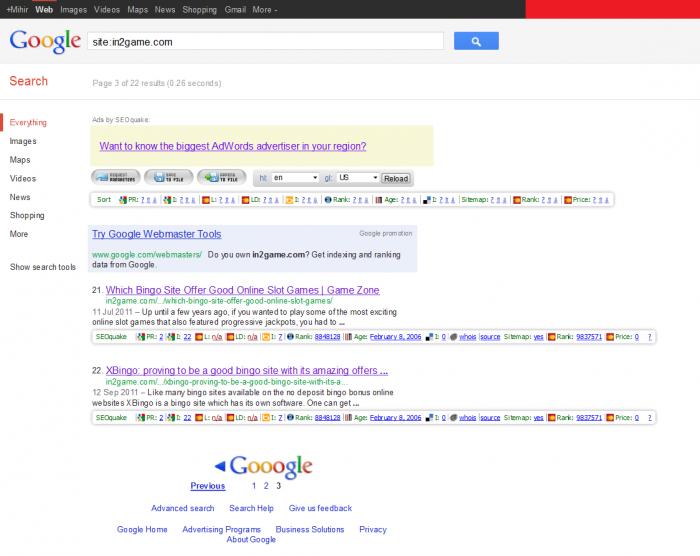The width and height of the screenshot is (700, 556).
Task: Click Delicious icon in Sort bar
Action: 426,200
